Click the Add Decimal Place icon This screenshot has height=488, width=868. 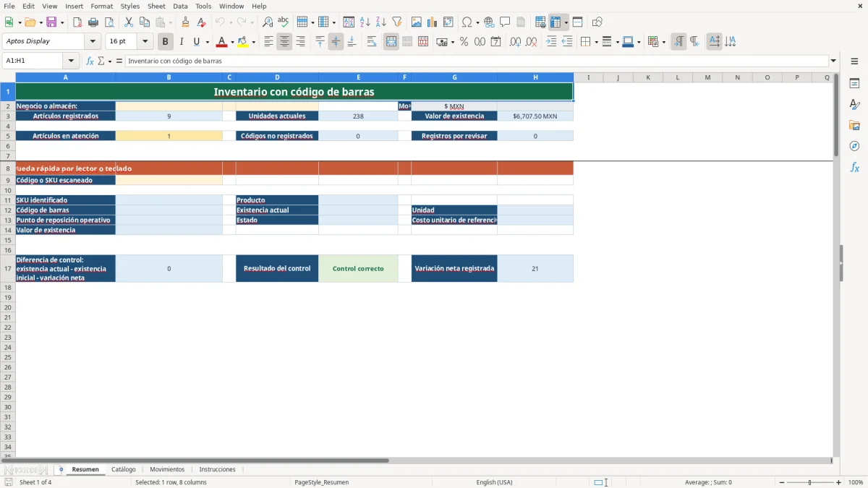point(516,42)
